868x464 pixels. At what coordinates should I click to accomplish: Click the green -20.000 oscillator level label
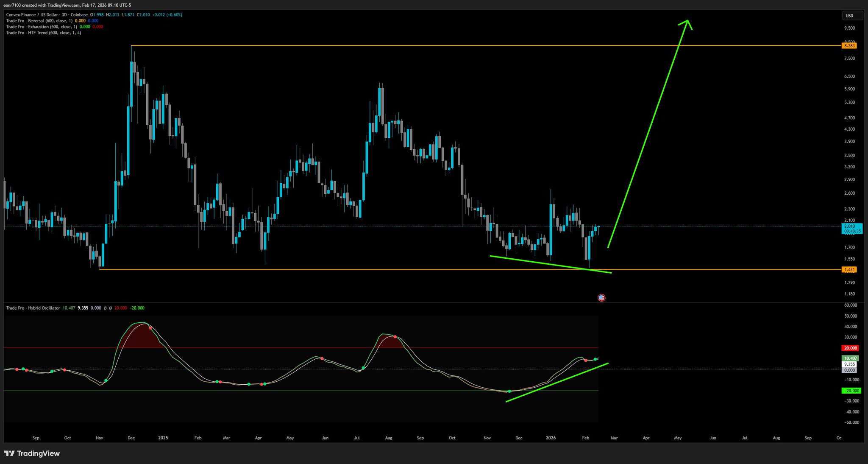click(x=851, y=391)
